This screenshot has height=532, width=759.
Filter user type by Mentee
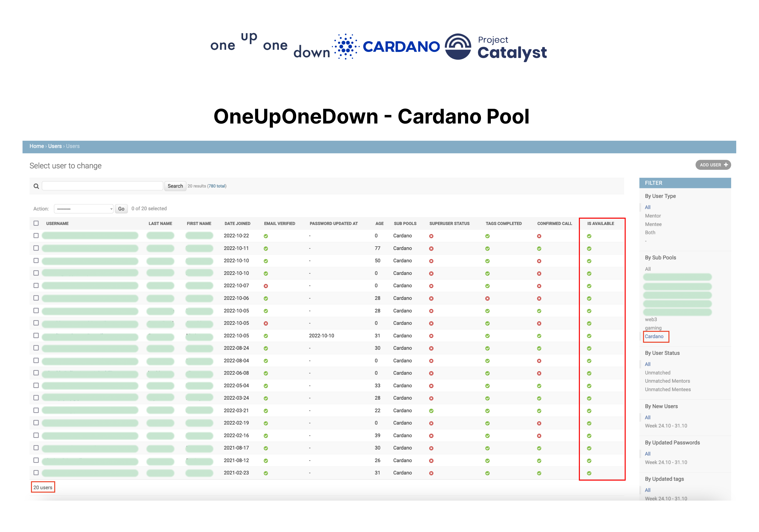pyautogui.click(x=653, y=224)
